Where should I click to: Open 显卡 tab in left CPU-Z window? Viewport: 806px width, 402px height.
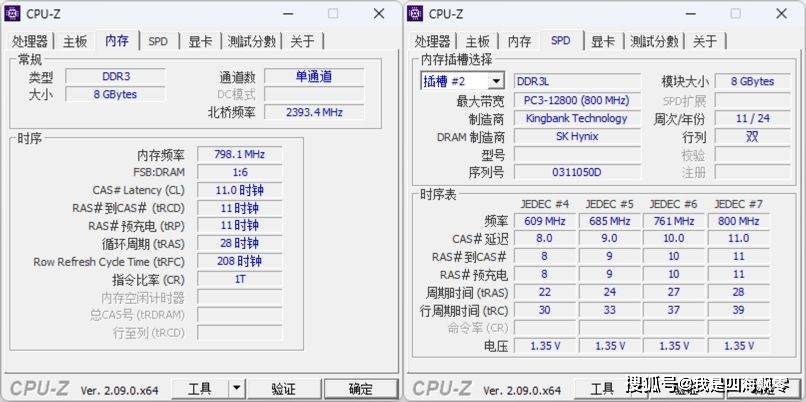(x=200, y=42)
